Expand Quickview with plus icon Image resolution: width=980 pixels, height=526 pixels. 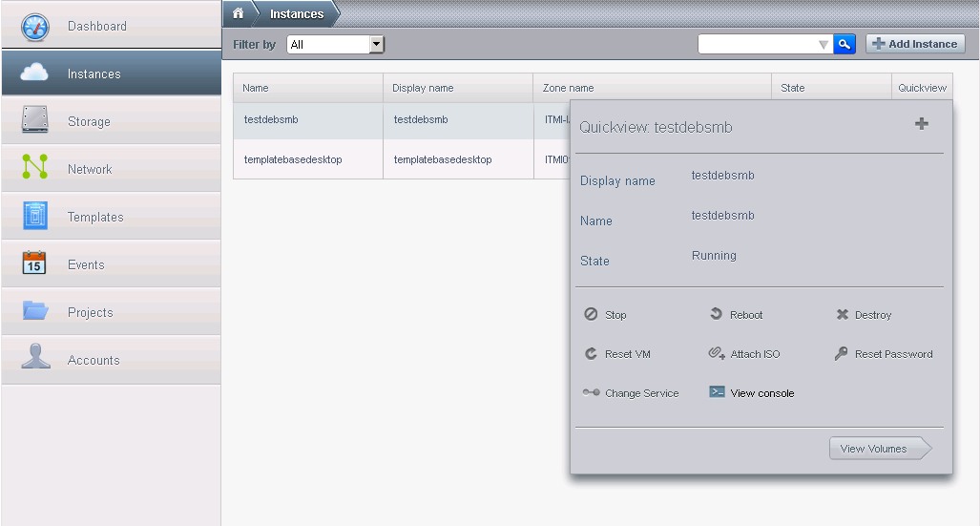[921, 123]
